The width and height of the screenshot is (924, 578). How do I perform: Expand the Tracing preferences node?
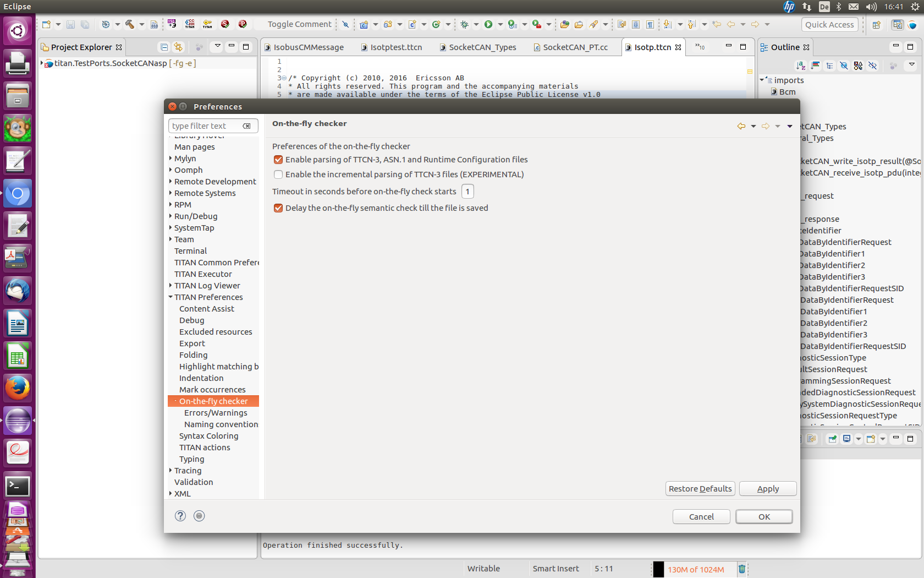(x=170, y=471)
